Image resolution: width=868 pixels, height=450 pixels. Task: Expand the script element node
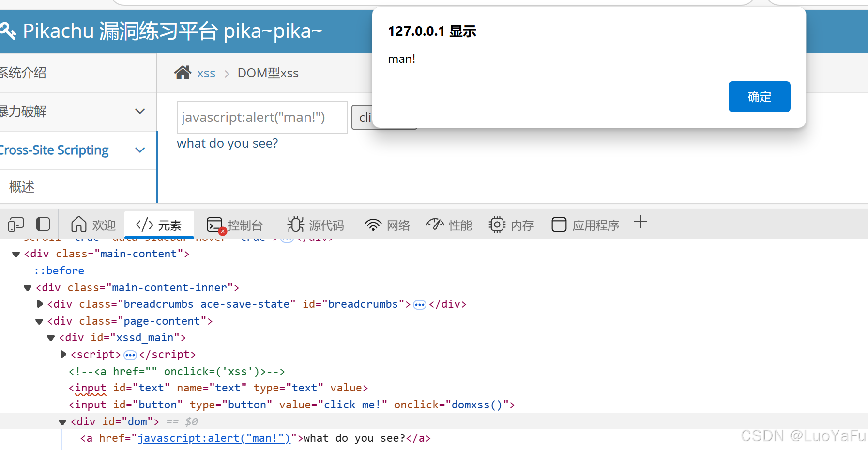(x=63, y=354)
